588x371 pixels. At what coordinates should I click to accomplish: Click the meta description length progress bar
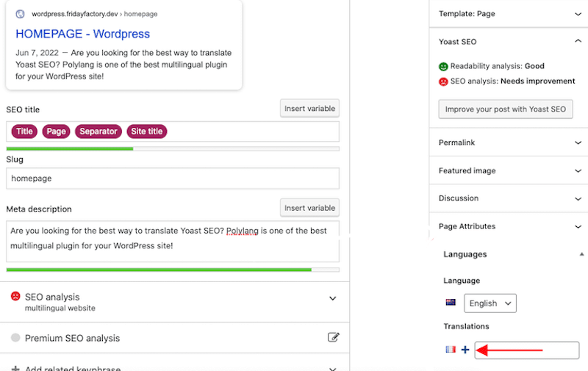pyautogui.click(x=173, y=270)
